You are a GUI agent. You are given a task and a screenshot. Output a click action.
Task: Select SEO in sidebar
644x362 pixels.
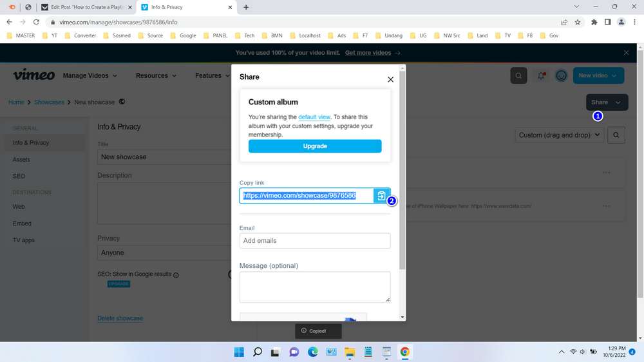point(19,176)
